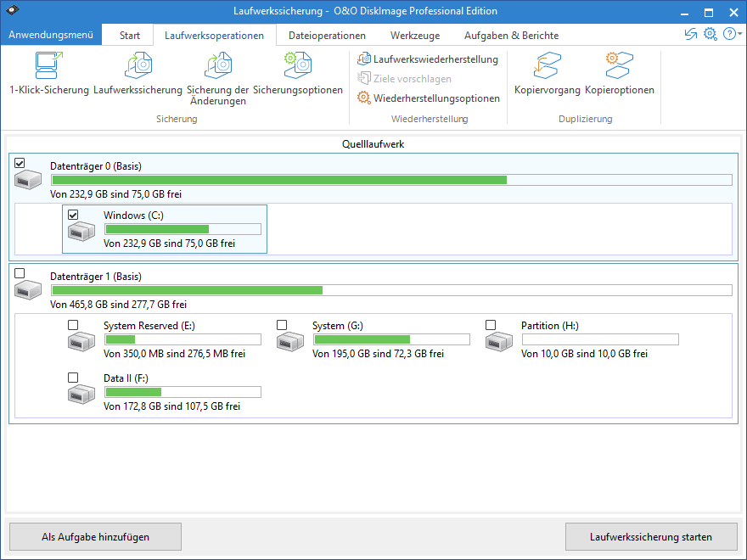This screenshot has height=560, width=747.
Task: Click the Data II (F:) usage bar
Action: pos(183,392)
